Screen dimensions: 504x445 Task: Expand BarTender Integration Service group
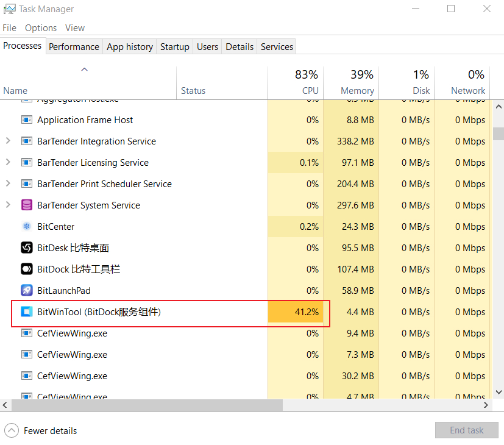click(x=8, y=141)
